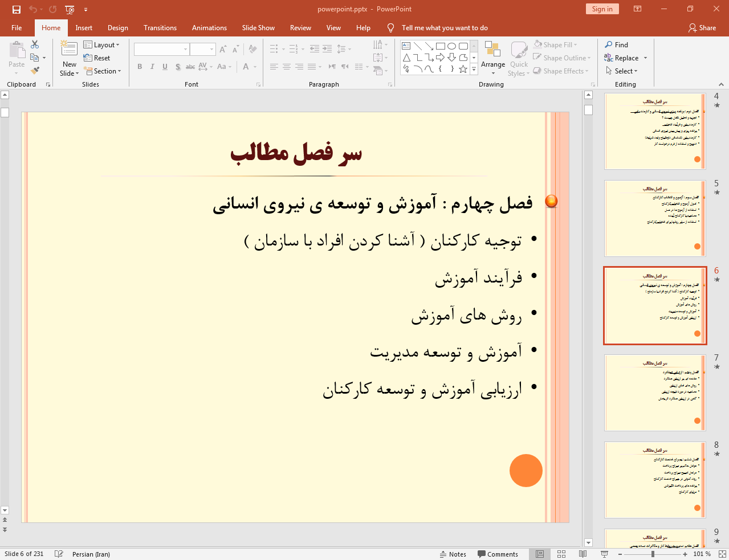Viewport: 729px width, 560px height.
Task: Open the Animations tab
Action: (x=209, y=27)
